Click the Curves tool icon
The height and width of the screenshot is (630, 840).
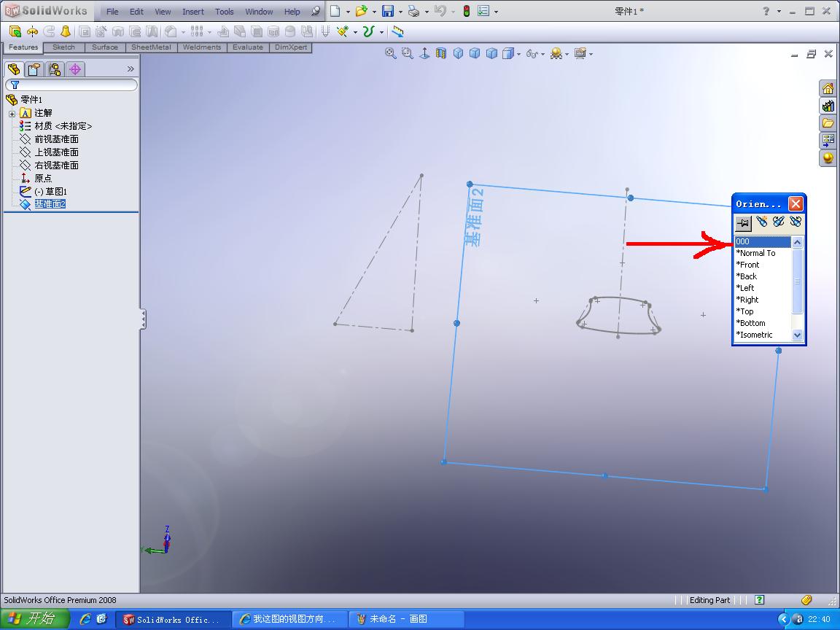pos(368,31)
